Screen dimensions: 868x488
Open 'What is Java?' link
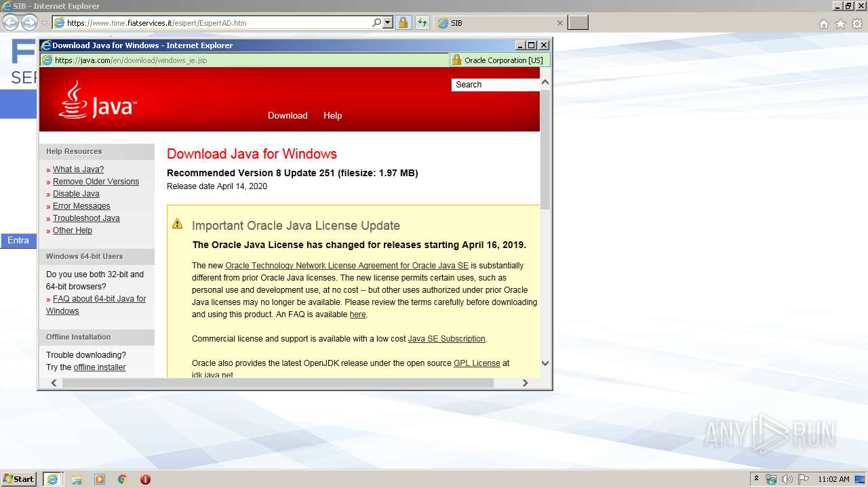click(78, 169)
